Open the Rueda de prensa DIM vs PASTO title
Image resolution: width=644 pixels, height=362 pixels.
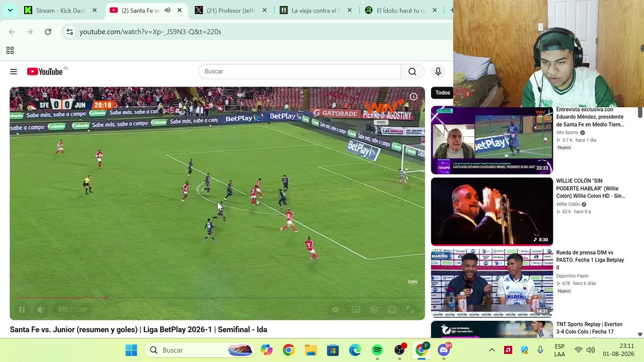tap(590, 260)
